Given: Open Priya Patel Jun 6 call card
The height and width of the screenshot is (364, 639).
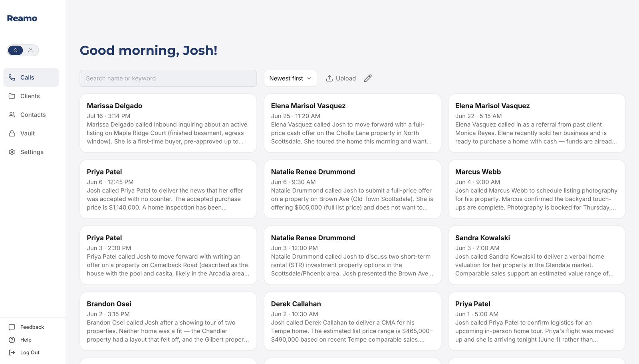Looking at the screenshot, I should point(168,189).
